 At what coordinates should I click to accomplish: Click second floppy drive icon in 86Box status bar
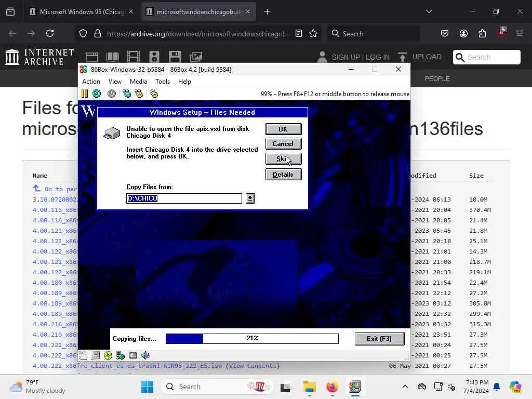tap(96, 355)
